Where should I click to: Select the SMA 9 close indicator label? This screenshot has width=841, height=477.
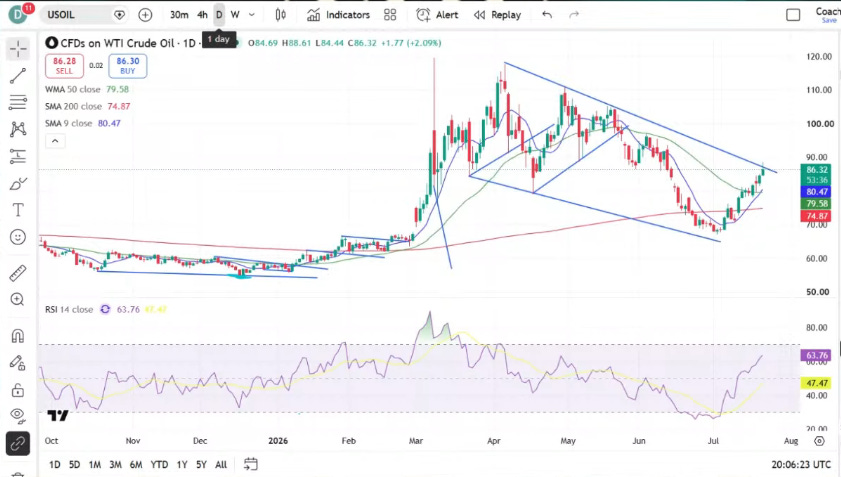click(69, 123)
